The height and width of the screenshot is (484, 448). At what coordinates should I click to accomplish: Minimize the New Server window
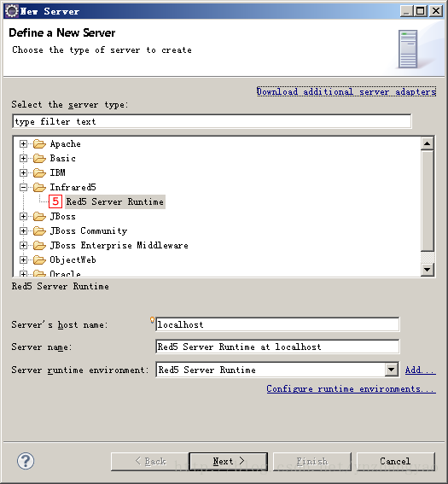tap(407, 11)
